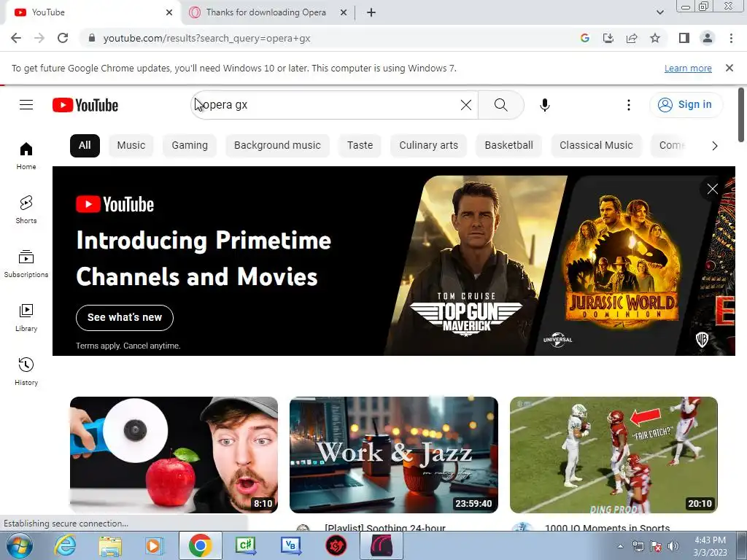Click Sign in button

coord(686,105)
